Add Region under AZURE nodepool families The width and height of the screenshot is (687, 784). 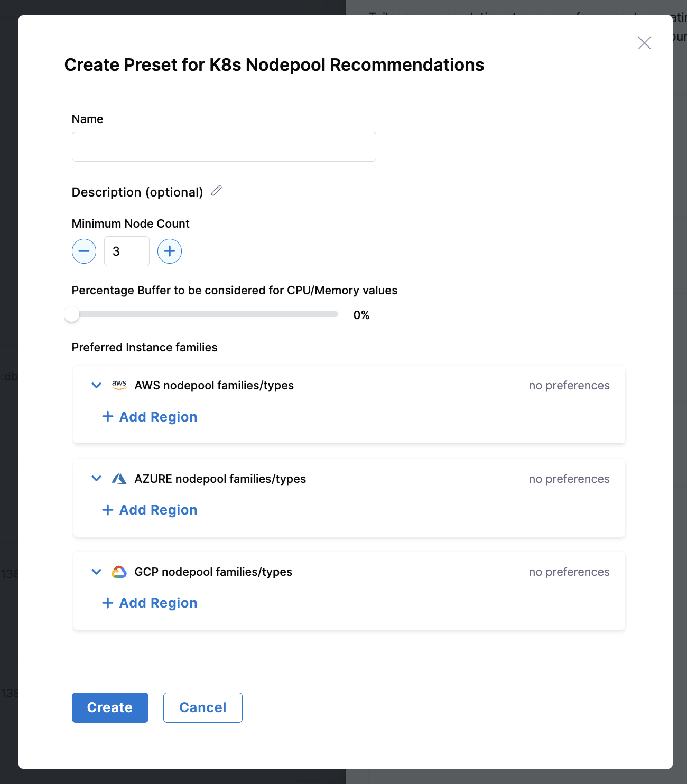(150, 510)
